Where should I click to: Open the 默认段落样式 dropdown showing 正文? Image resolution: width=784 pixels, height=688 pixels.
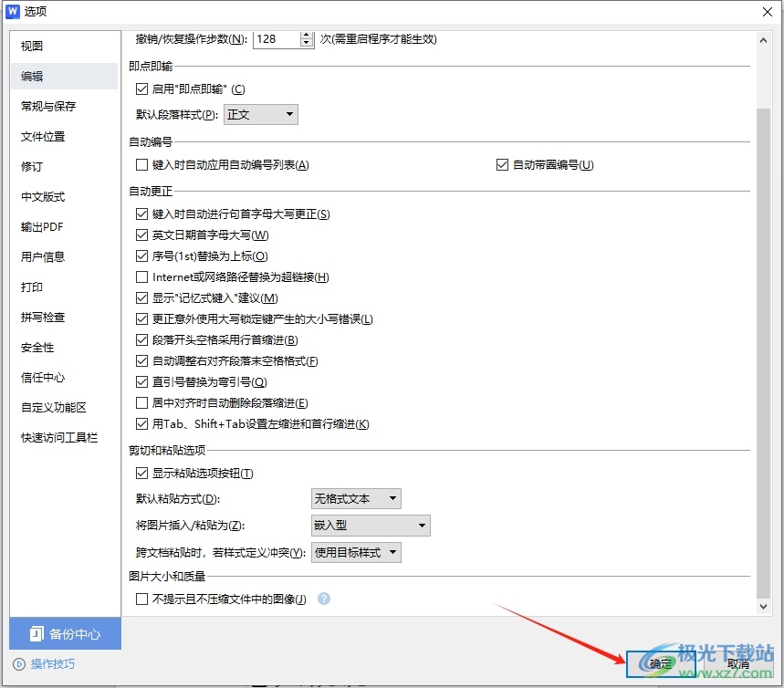[260, 114]
